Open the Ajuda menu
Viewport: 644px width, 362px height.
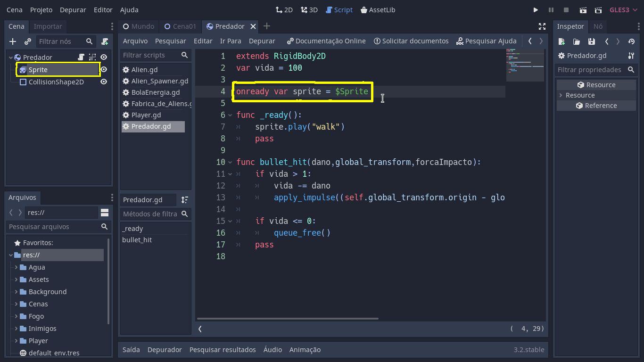pyautogui.click(x=129, y=10)
